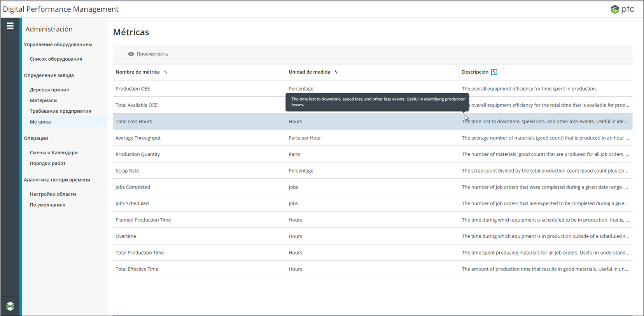This screenshot has height=316, width=644.
Task: Click the Descripción column header label
Action: click(475, 72)
